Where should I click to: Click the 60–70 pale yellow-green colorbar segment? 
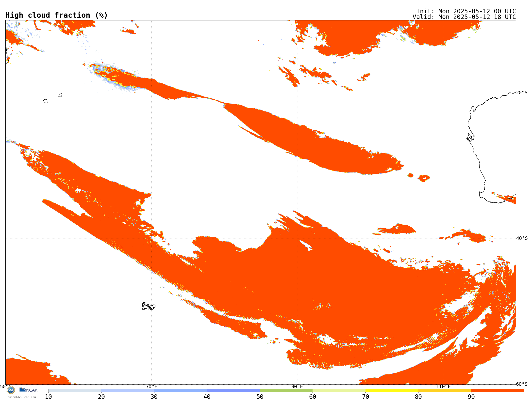pyautogui.click(x=339, y=391)
